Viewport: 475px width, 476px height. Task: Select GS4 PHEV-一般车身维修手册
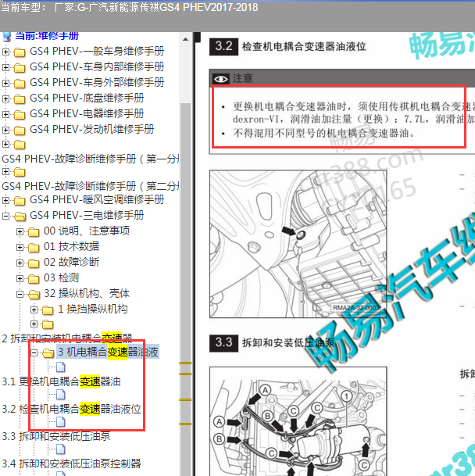[97, 51]
